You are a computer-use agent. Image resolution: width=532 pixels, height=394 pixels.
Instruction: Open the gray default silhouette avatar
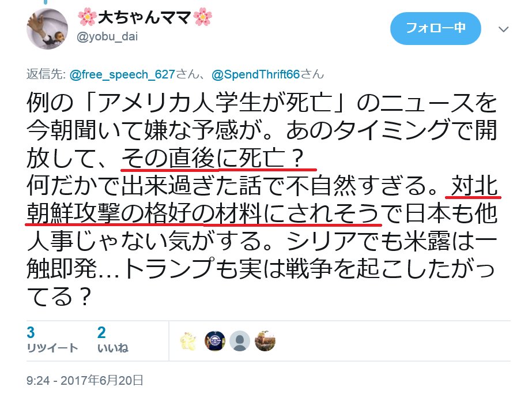(240, 341)
